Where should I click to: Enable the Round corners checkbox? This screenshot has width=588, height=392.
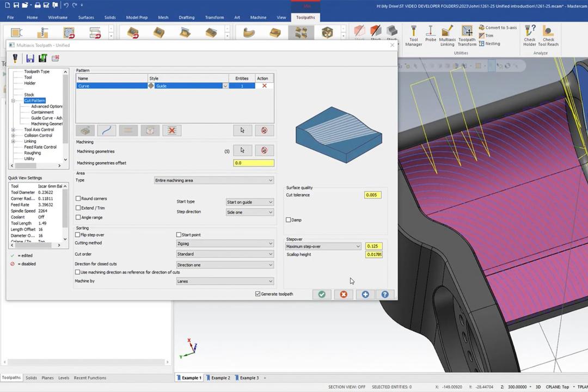78,198
